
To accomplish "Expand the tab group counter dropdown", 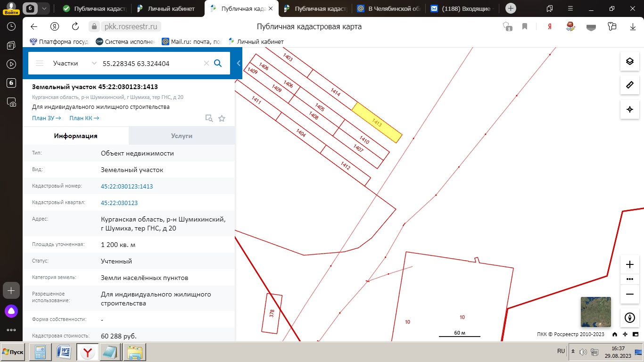I will coord(44,8).
